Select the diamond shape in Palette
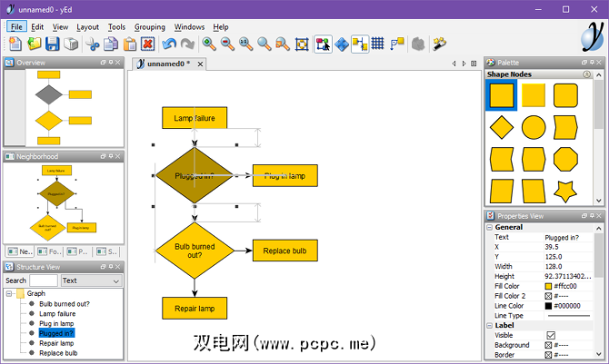609x364 pixels. 502,127
